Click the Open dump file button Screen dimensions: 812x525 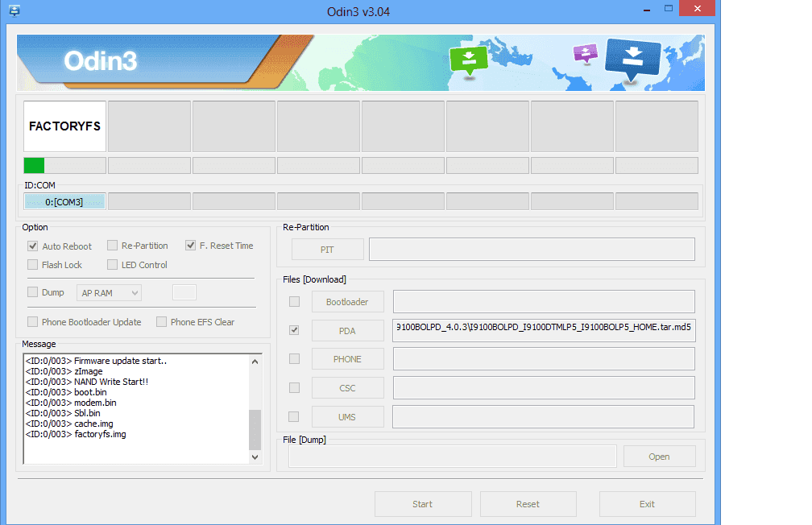659,457
